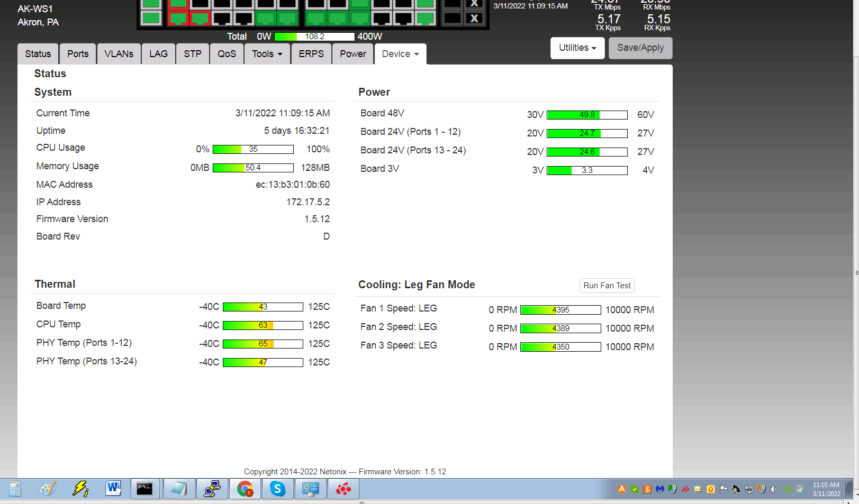Screen dimensions: 859x504
Task: Expand the Tools dropdown tab
Action: click(x=267, y=54)
